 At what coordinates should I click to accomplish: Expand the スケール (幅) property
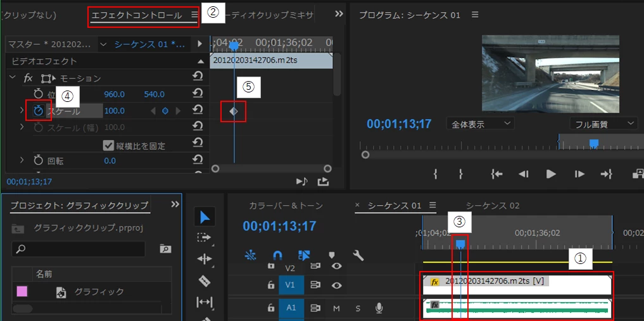[22, 127]
